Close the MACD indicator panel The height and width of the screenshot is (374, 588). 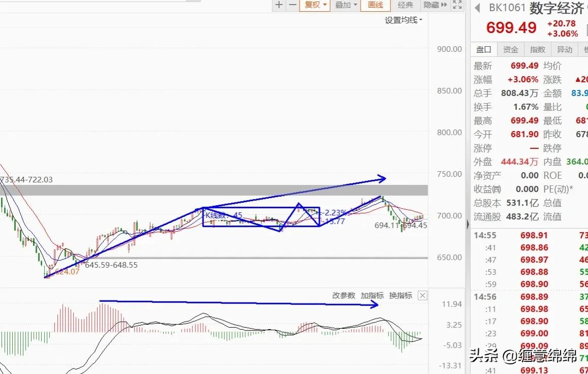422,295
